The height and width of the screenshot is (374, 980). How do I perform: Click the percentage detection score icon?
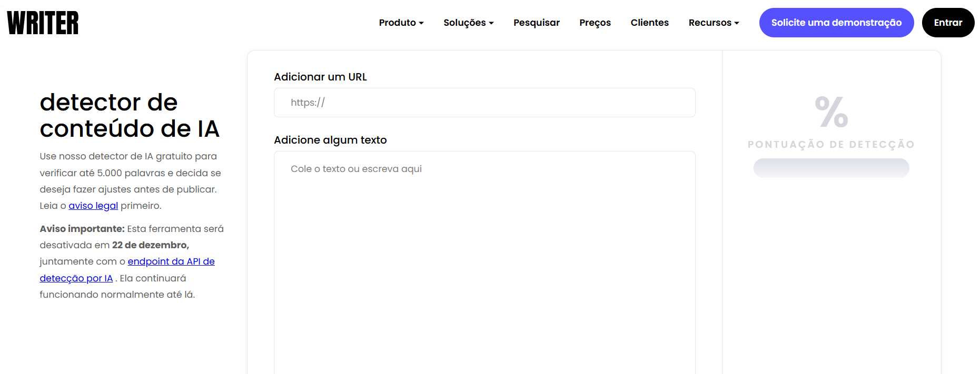click(x=830, y=113)
